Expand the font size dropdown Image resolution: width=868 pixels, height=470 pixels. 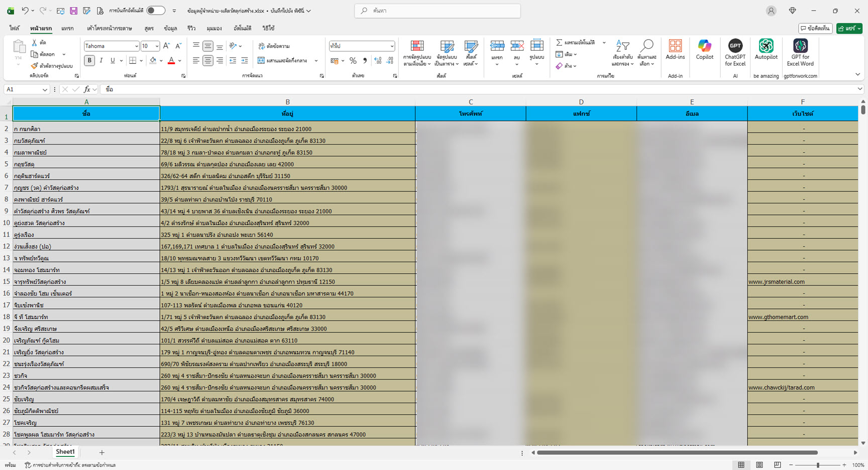pos(157,46)
